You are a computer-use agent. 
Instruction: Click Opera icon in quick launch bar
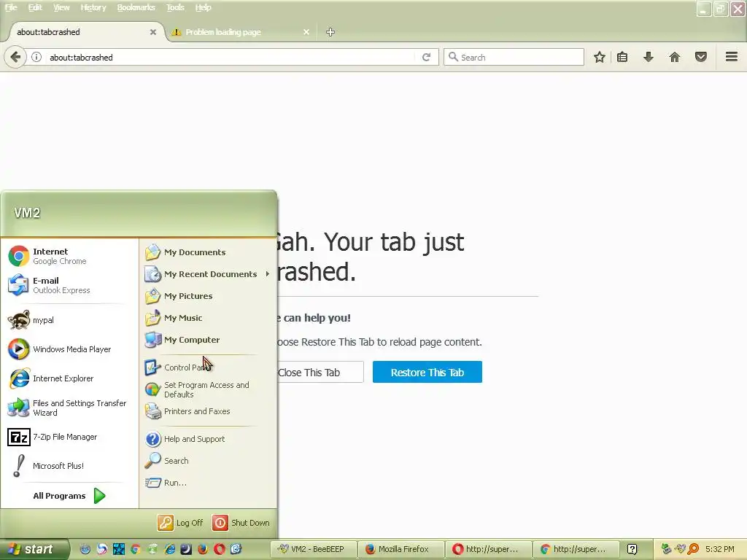[219, 549]
